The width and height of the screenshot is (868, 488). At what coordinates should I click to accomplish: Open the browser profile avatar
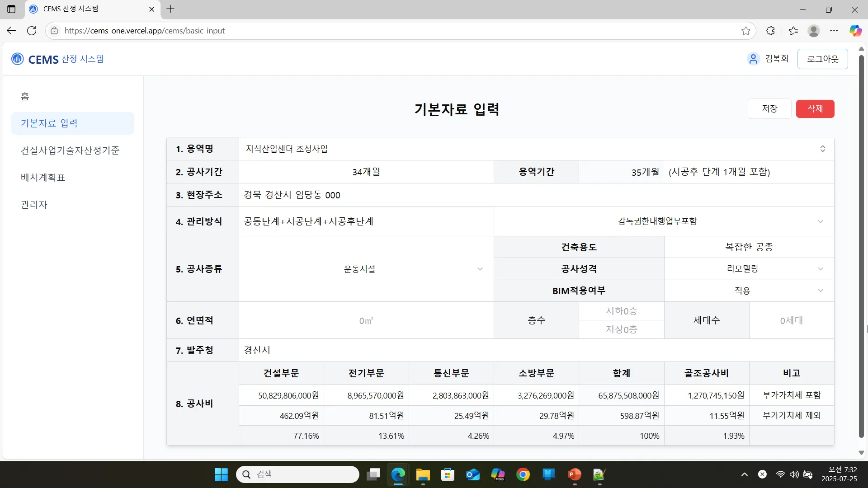tap(814, 31)
